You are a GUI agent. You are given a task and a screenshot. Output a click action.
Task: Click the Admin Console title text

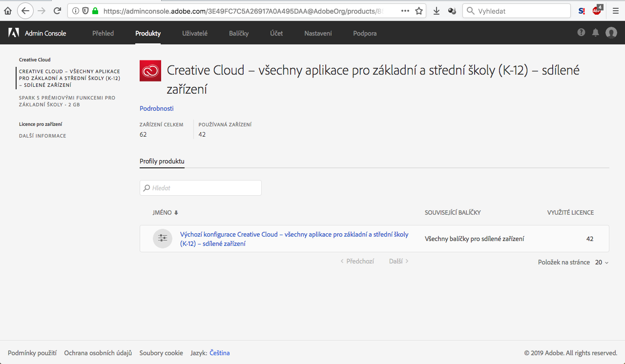pyautogui.click(x=45, y=33)
